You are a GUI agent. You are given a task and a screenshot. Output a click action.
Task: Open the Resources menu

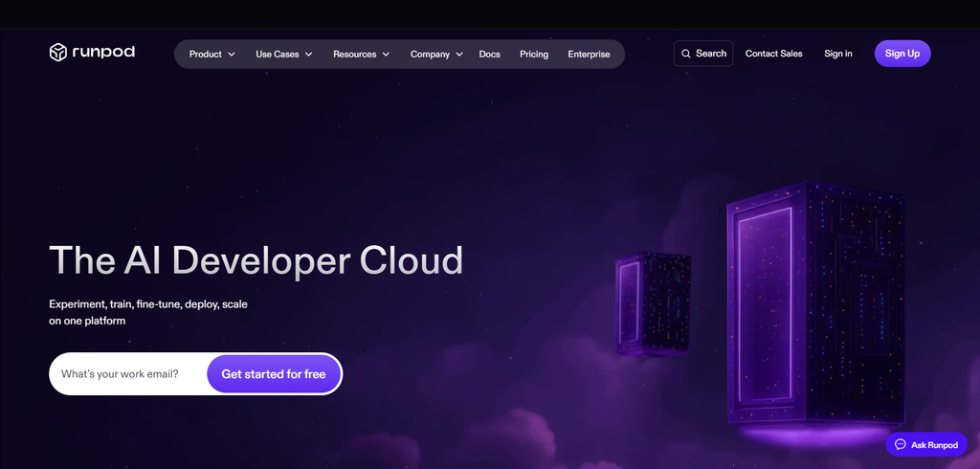coord(354,55)
